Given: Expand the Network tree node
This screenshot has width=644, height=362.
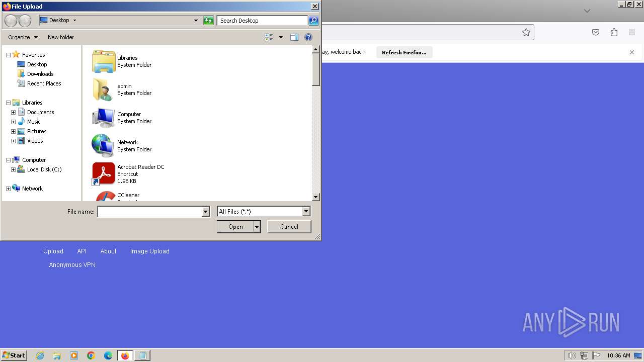Looking at the screenshot, I should [x=8, y=189].
